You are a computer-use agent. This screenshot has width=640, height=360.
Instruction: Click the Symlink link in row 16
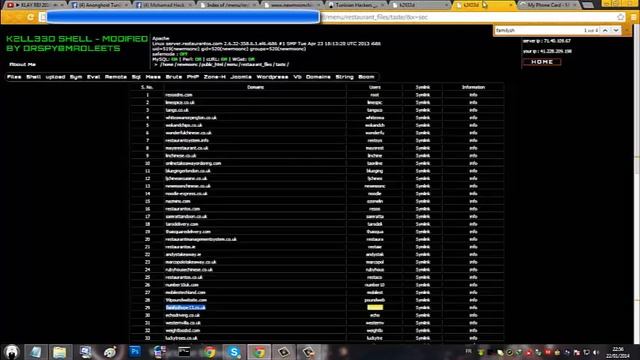[x=423, y=209]
